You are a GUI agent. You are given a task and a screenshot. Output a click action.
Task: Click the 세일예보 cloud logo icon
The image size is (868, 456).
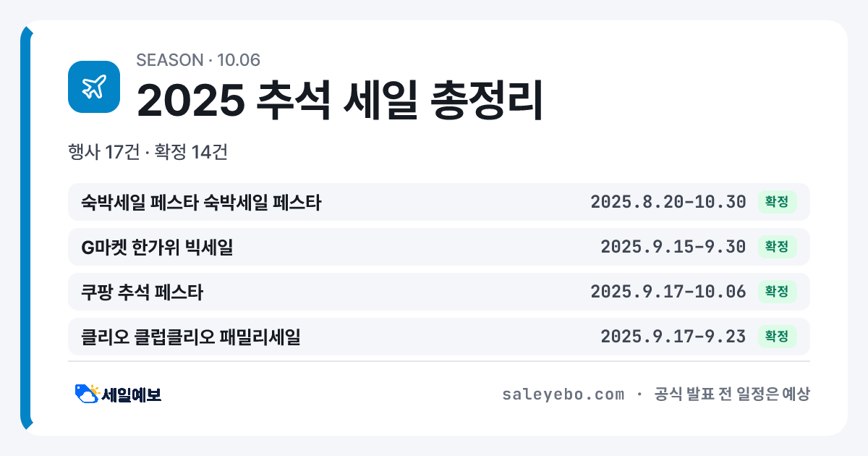[x=87, y=394]
